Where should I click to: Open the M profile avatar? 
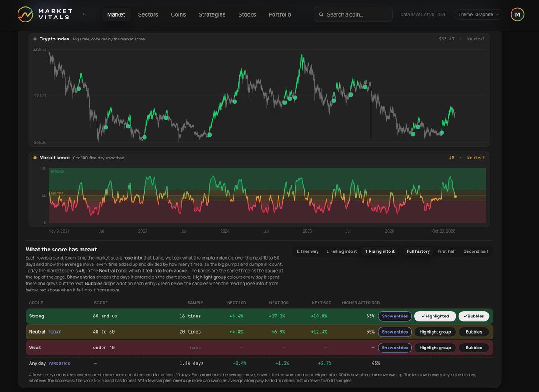click(517, 14)
